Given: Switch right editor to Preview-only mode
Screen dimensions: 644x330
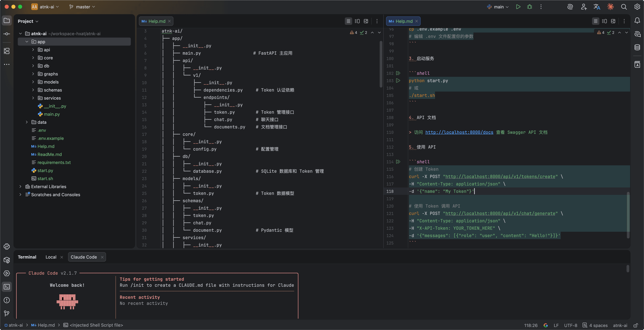Looking at the screenshot, I should click(613, 21).
